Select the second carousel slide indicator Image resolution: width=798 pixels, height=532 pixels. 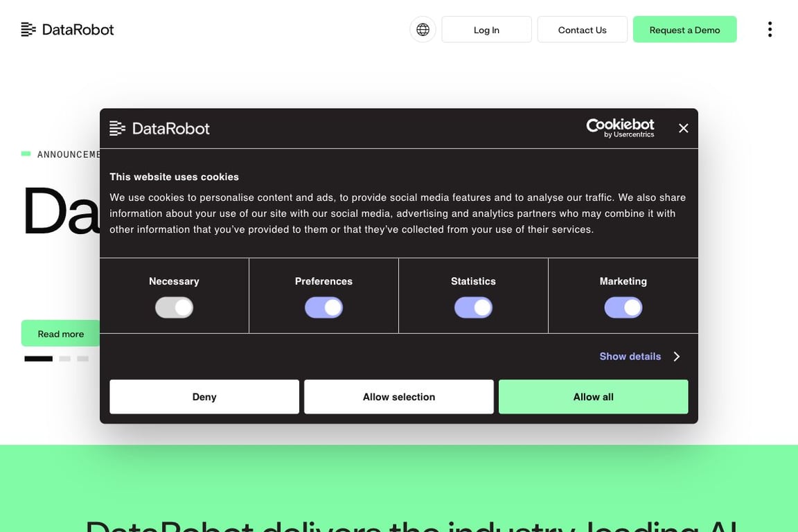coord(64,359)
